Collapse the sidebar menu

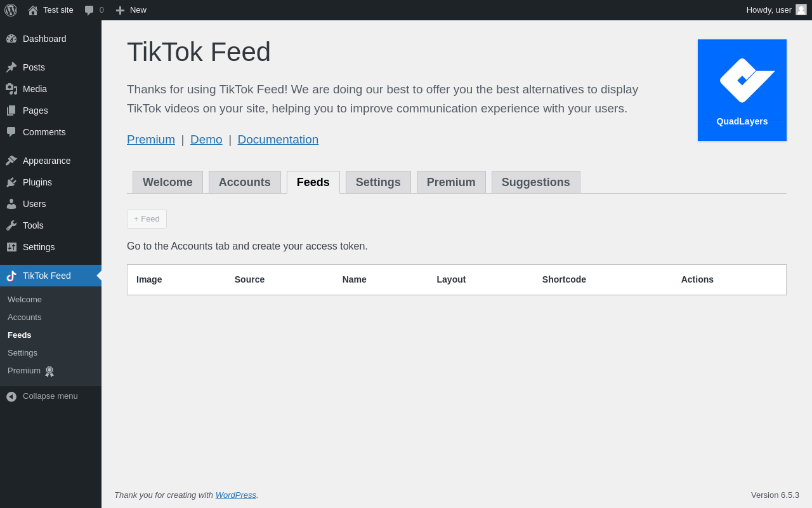[x=42, y=396]
